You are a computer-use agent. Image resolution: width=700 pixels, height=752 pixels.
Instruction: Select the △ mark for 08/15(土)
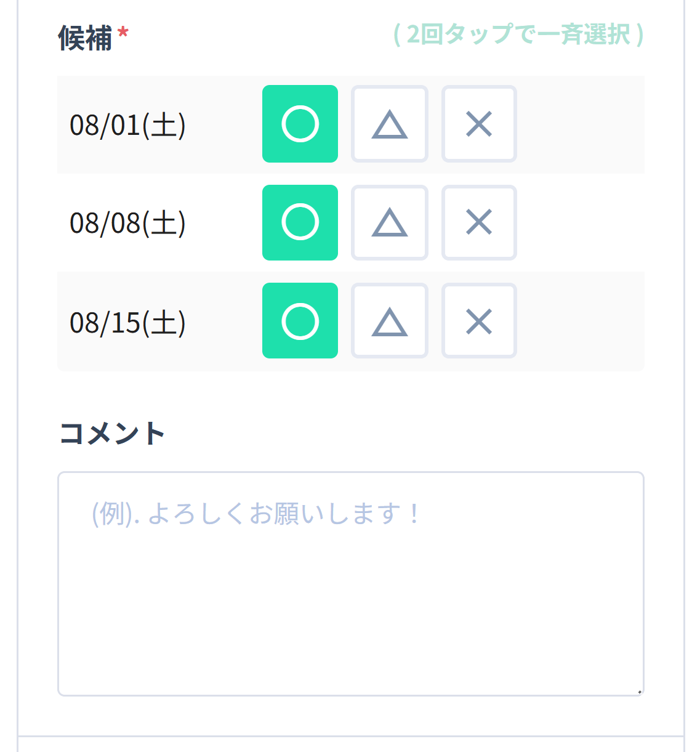[x=389, y=320]
